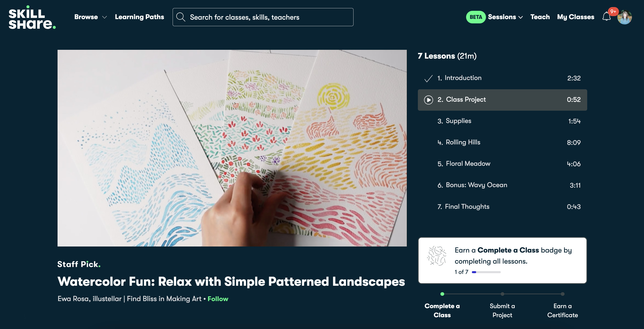The image size is (644, 329).
Task: Select the Submit a Project step dot
Action: (502, 294)
